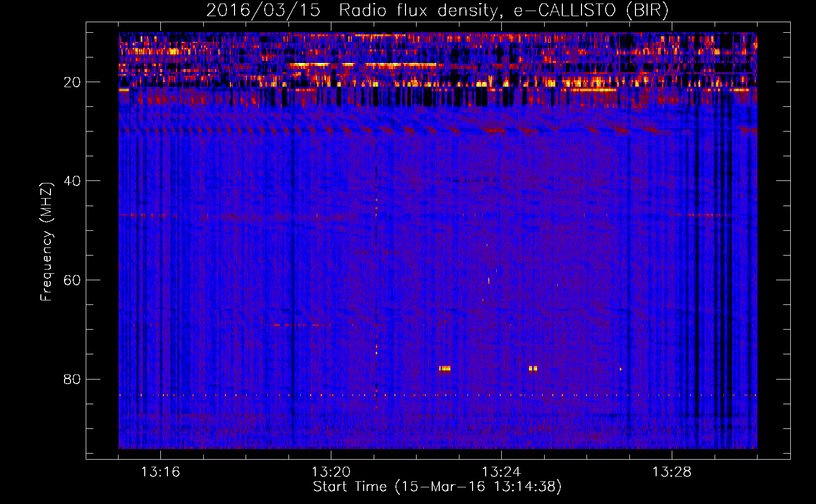816x504 pixels.
Task: Click the 80 frequency tick label
Action: tap(72, 379)
